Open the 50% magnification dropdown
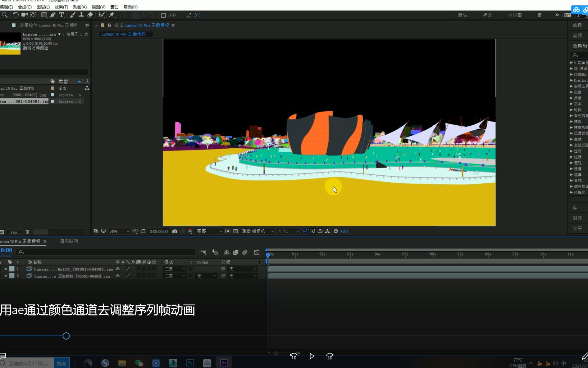The height and width of the screenshot is (368, 588). [x=119, y=232]
